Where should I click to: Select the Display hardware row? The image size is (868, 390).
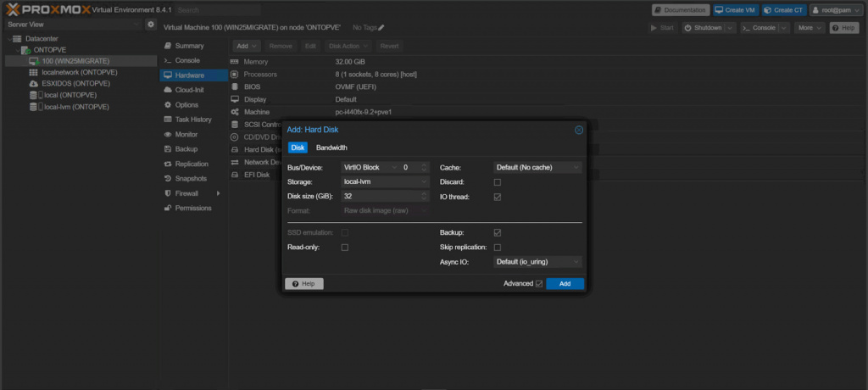(548, 100)
